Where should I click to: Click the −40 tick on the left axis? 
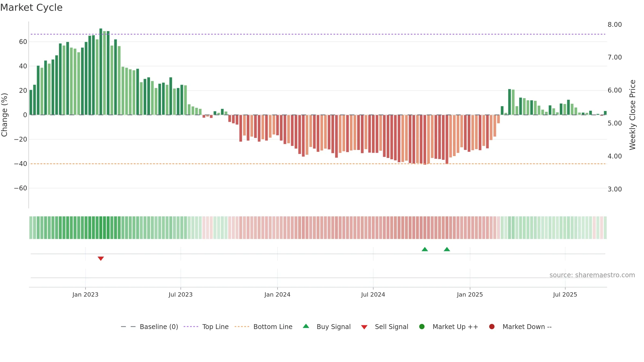(x=21, y=164)
